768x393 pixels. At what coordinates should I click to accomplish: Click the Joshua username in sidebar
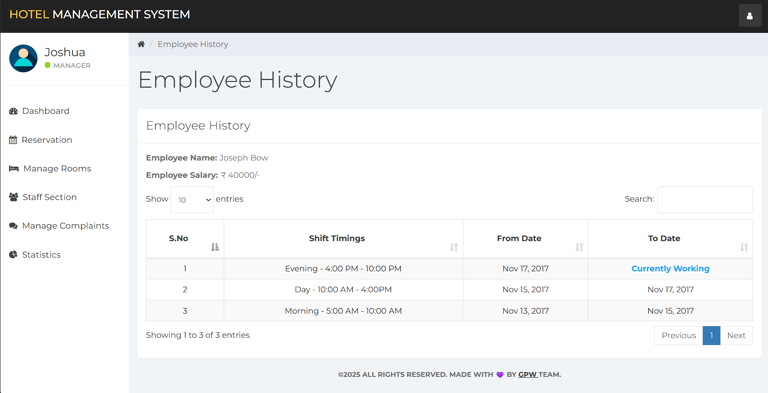point(65,52)
